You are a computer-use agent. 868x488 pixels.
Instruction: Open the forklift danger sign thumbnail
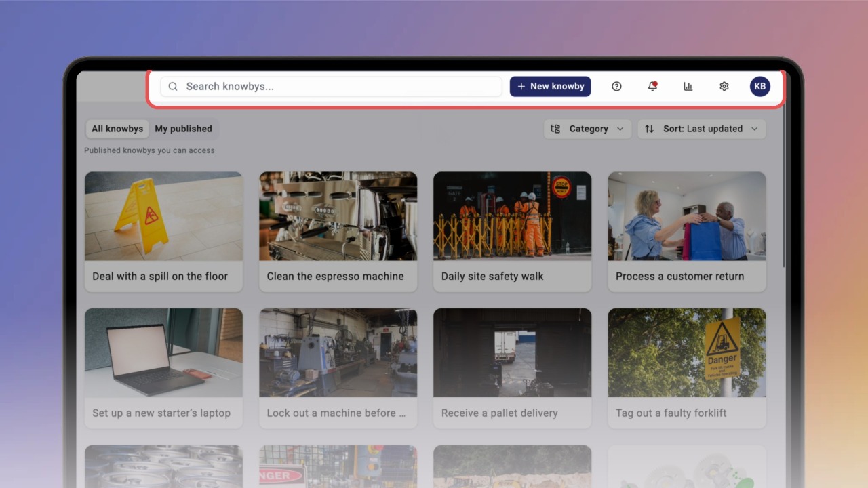pyautogui.click(x=687, y=353)
